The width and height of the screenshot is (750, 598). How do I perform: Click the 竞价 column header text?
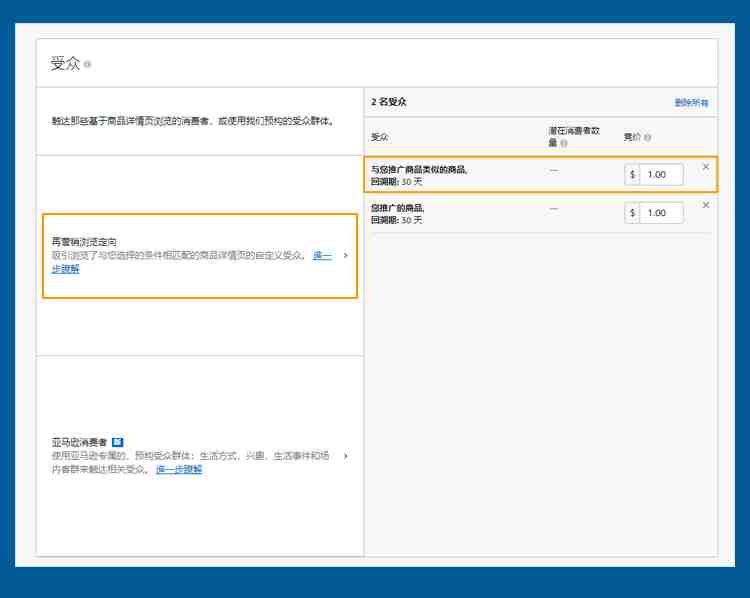[x=632, y=137]
